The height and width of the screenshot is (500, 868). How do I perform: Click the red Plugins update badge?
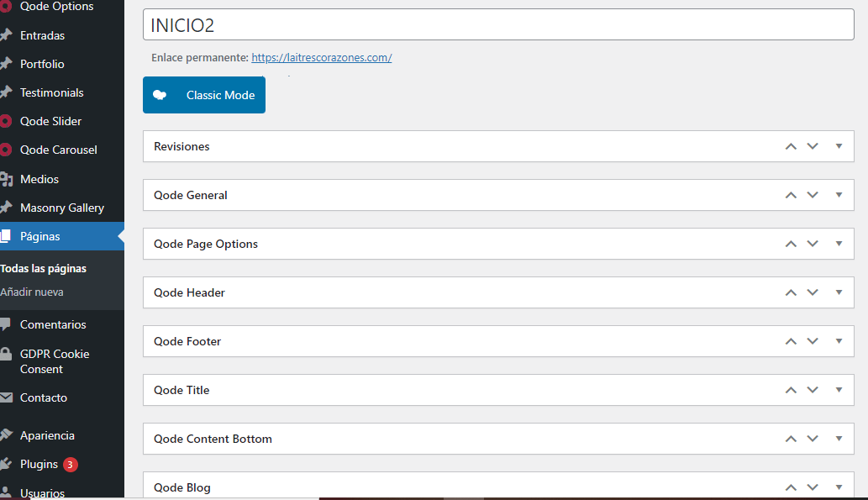click(70, 465)
